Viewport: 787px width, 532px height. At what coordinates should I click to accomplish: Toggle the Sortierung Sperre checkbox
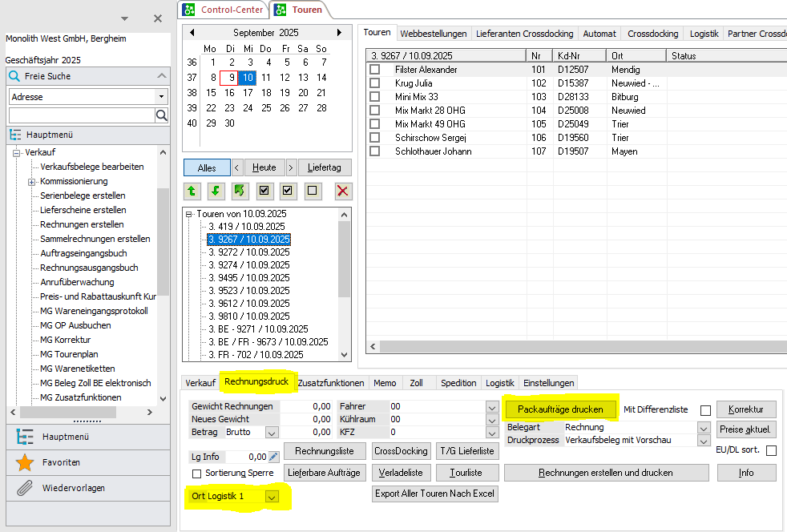coord(197,474)
